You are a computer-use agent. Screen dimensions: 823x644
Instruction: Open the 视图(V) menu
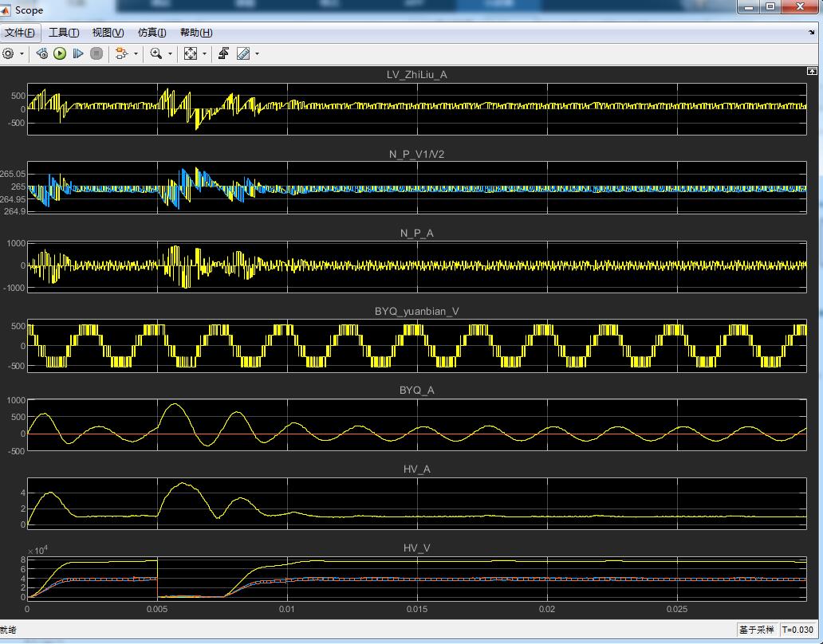point(108,33)
